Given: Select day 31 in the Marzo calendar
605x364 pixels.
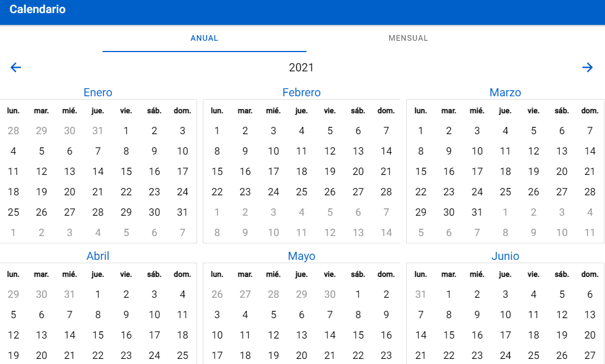Looking at the screenshot, I should coord(477,212).
